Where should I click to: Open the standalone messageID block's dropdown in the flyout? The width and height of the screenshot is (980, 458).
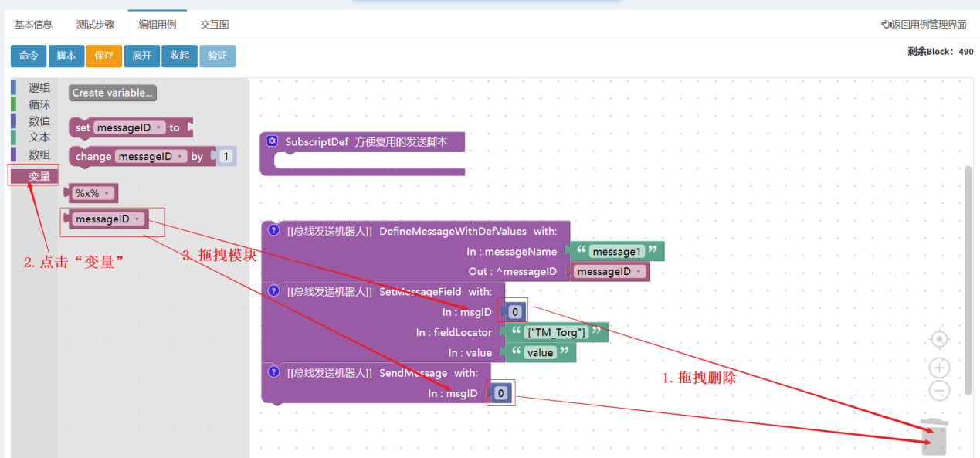108,219
